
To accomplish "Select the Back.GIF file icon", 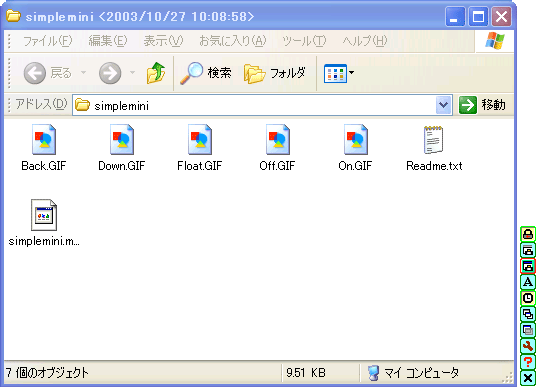I will pos(43,139).
